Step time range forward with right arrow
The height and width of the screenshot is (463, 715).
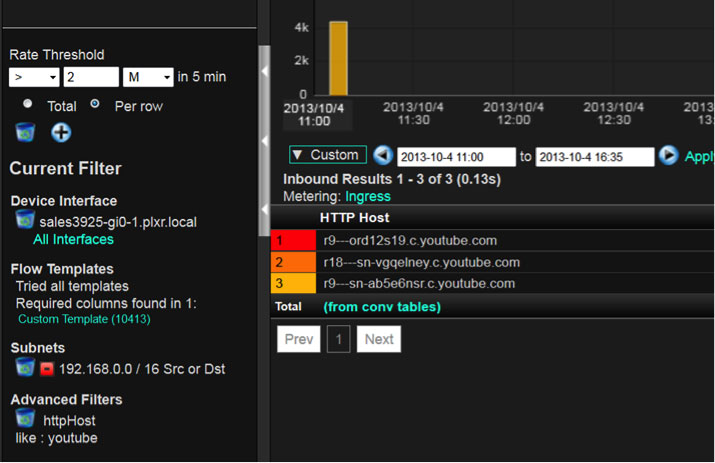pyautogui.click(x=668, y=156)
